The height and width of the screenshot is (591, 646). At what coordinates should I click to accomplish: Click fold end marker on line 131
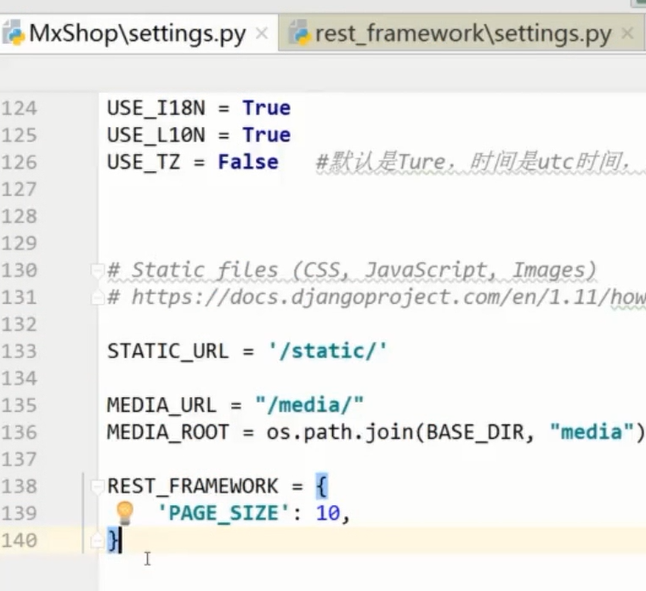click(x=96, y=297)
